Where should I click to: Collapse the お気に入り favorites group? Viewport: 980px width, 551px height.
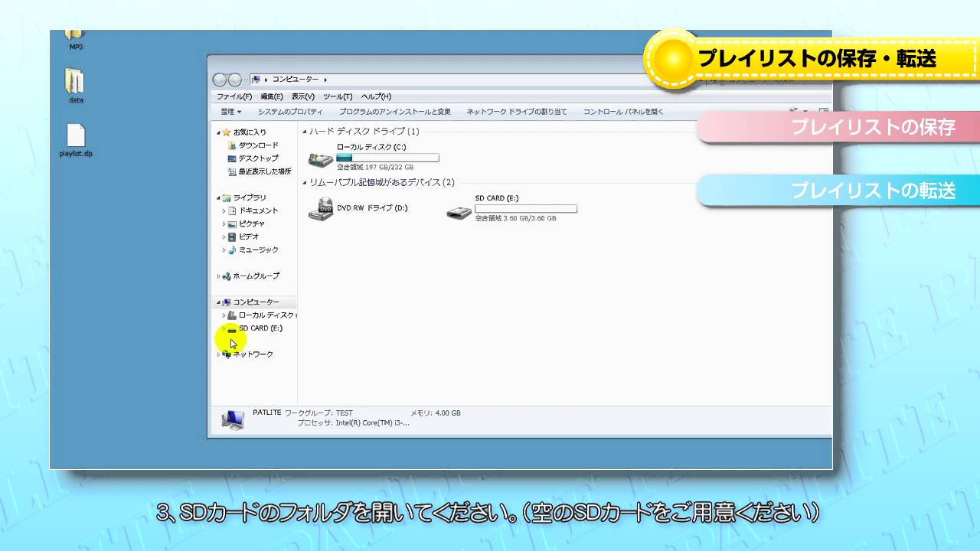point(218,132)
